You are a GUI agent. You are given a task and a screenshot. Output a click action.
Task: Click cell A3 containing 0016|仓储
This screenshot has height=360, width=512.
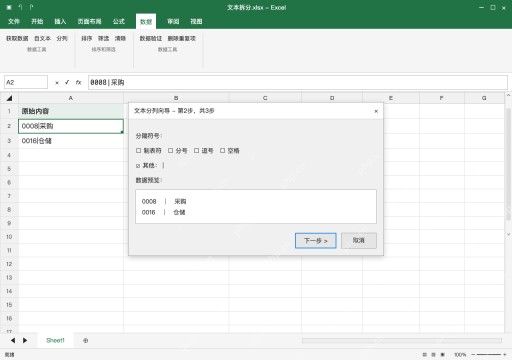click(71, 141)
